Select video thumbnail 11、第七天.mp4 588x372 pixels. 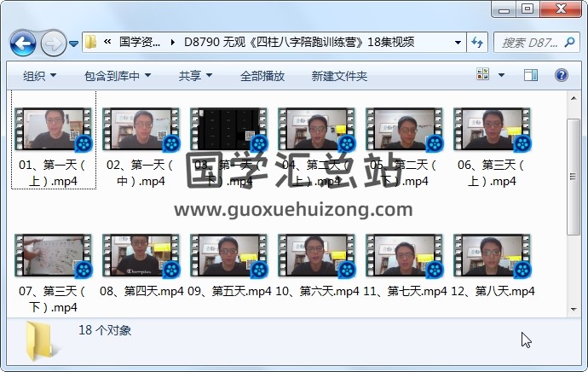tap(404, 256)
